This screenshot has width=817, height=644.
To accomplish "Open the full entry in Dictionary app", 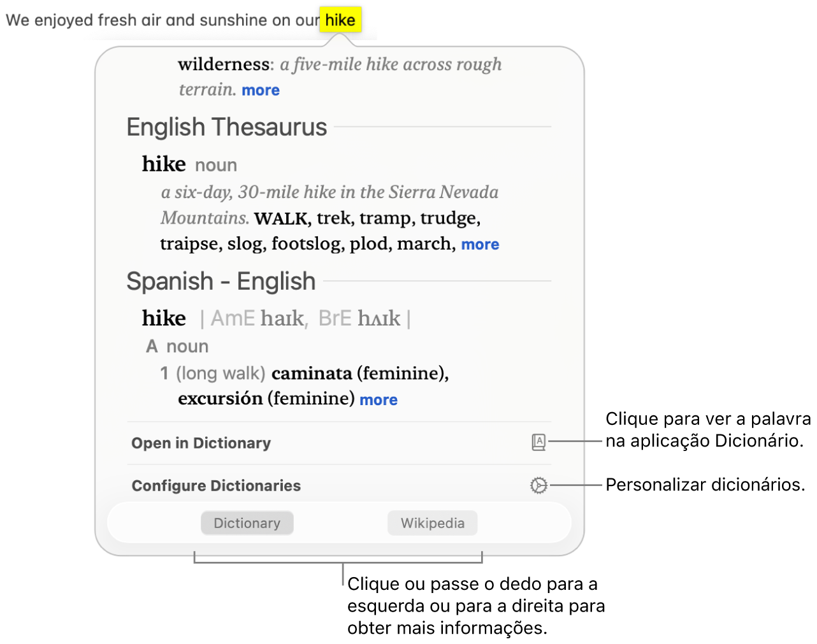I will click(201, 443).
